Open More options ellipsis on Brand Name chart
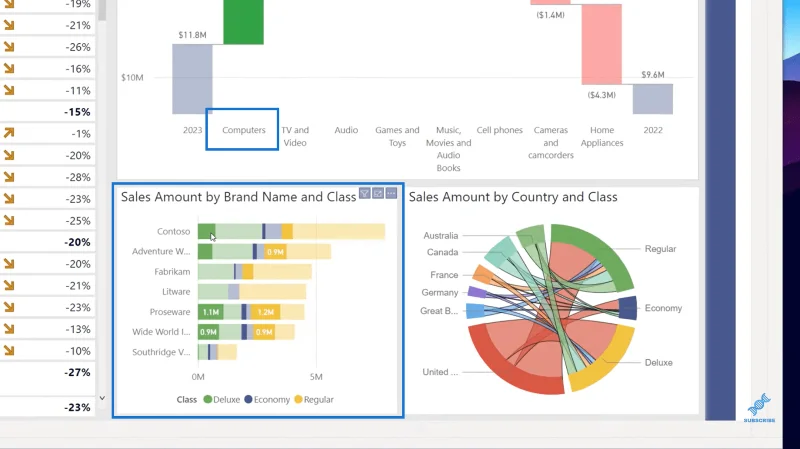 pos(391,193)
